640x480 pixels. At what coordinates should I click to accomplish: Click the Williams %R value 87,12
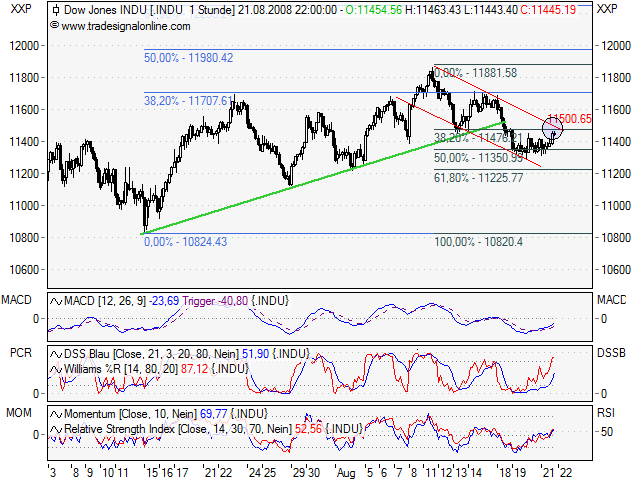point(194,369)
